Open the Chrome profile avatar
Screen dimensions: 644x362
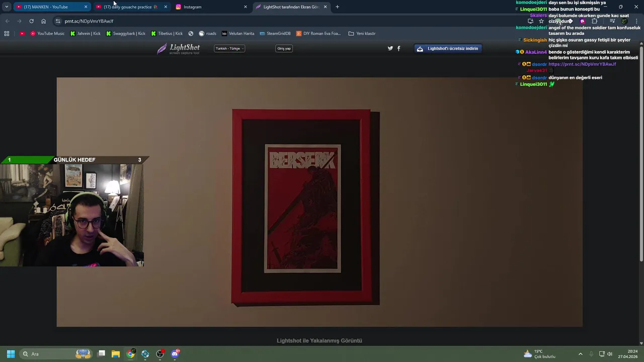pyautogui.click(x=624, y=21)
